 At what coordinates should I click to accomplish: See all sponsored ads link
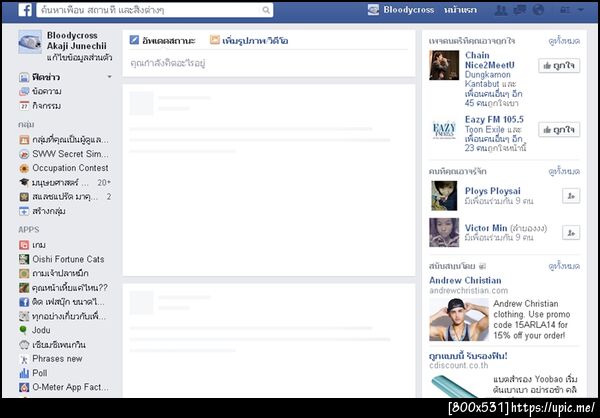pos(564,266)
